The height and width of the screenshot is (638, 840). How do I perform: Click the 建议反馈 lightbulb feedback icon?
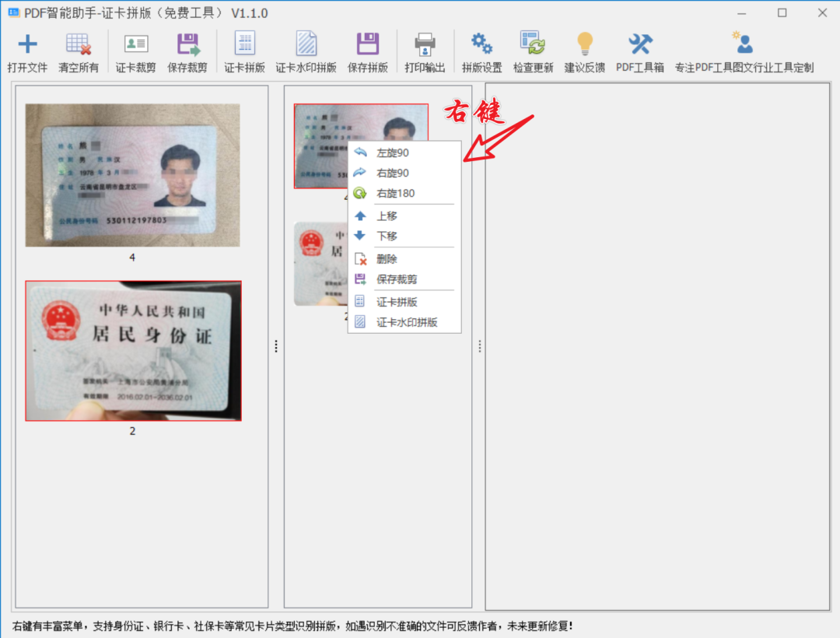584,45
